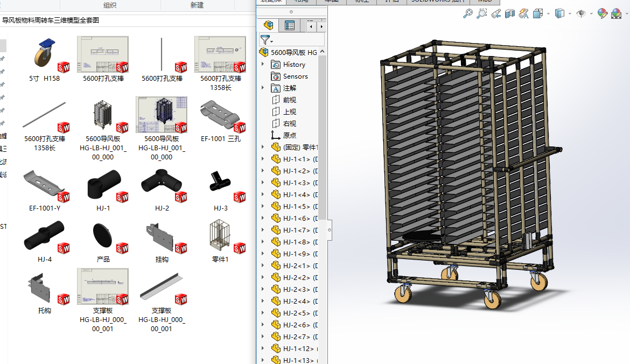Expand the HJ-1<1> component node
This screenshot has height=364, width=630.
click(x=263, y=159)
